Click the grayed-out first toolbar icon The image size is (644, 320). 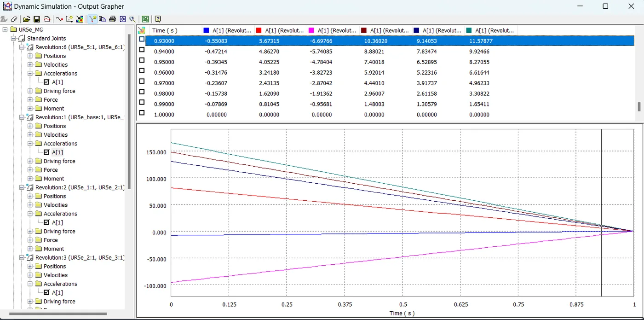4,19
